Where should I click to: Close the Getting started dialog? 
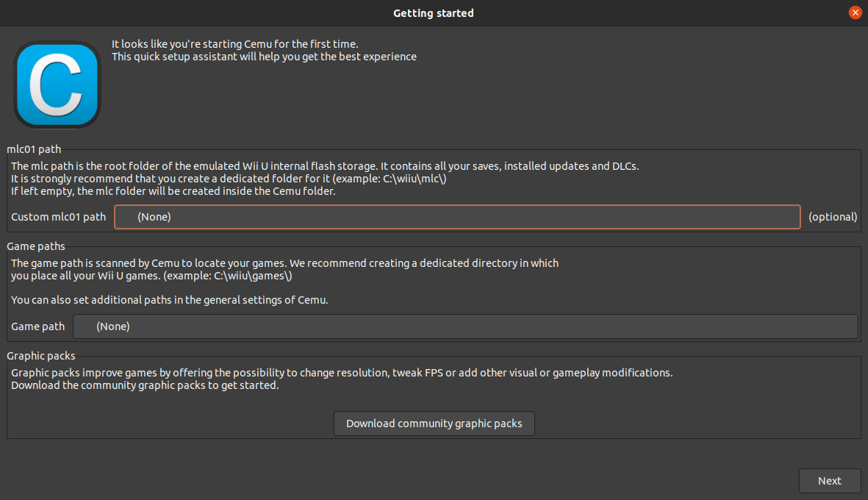coord(855,12)
